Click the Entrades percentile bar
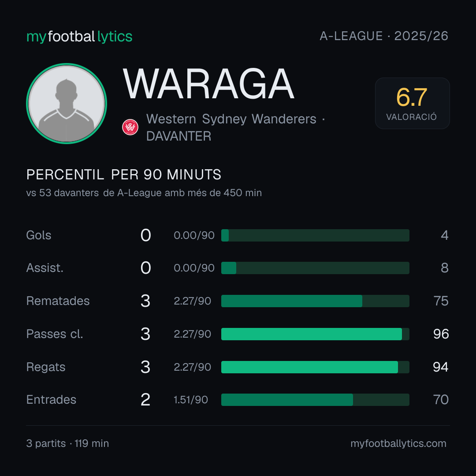 [315, 399]
